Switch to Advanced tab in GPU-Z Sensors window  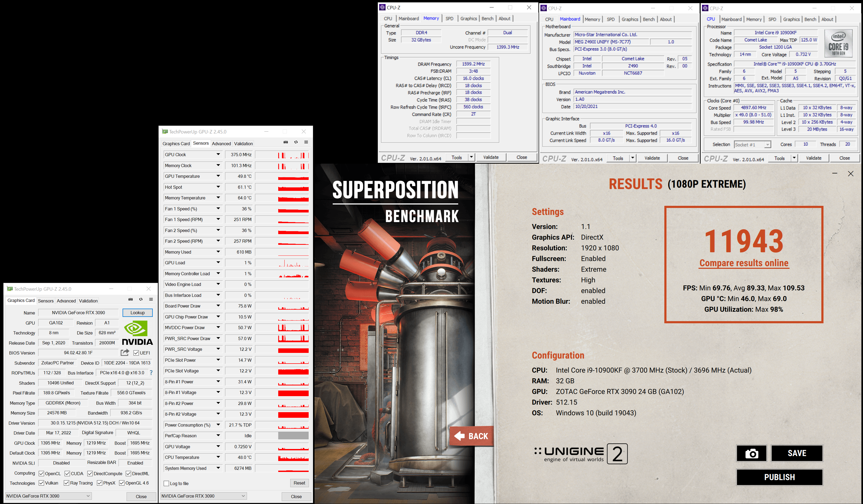click(x=221, y=143)
